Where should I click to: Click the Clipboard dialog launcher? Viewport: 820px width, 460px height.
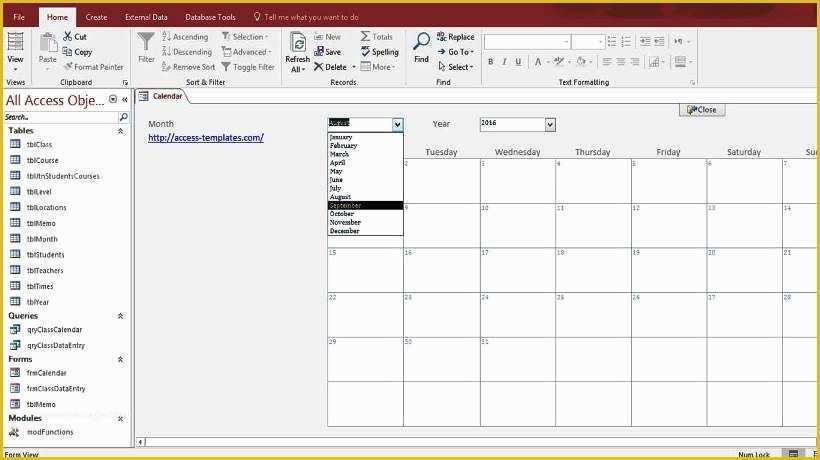point(125,83)
